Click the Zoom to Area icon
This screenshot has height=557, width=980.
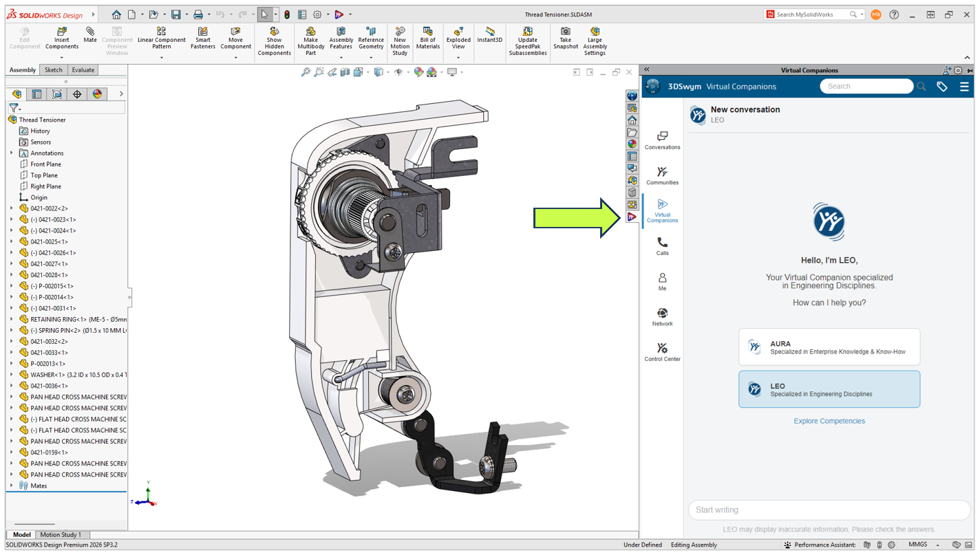[319, 72]
